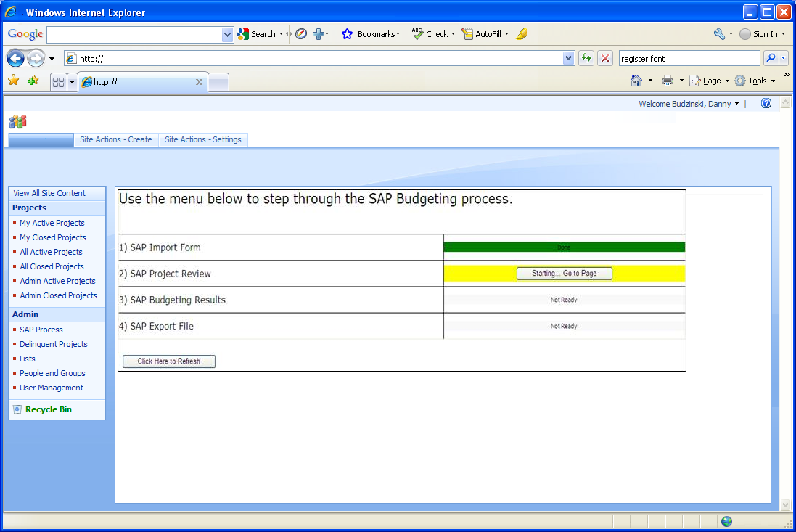This screenshot has width=796, height=532.
Task: Click the Forward navigation arrow
Action: [36, 58]
